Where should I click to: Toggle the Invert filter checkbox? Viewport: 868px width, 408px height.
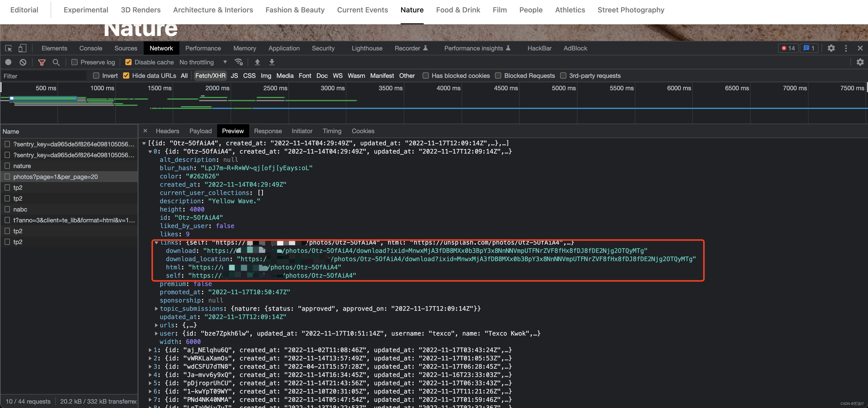[96, 75]
